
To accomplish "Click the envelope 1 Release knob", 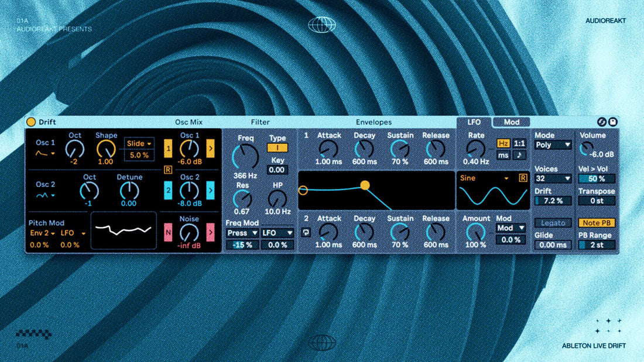I will [436, 149].
